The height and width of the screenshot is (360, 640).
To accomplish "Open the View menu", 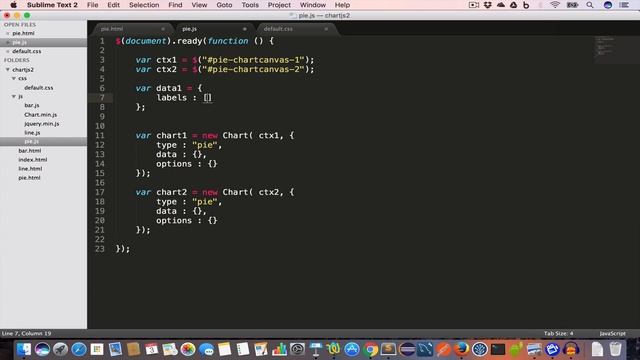I will (x=199, y=5).
